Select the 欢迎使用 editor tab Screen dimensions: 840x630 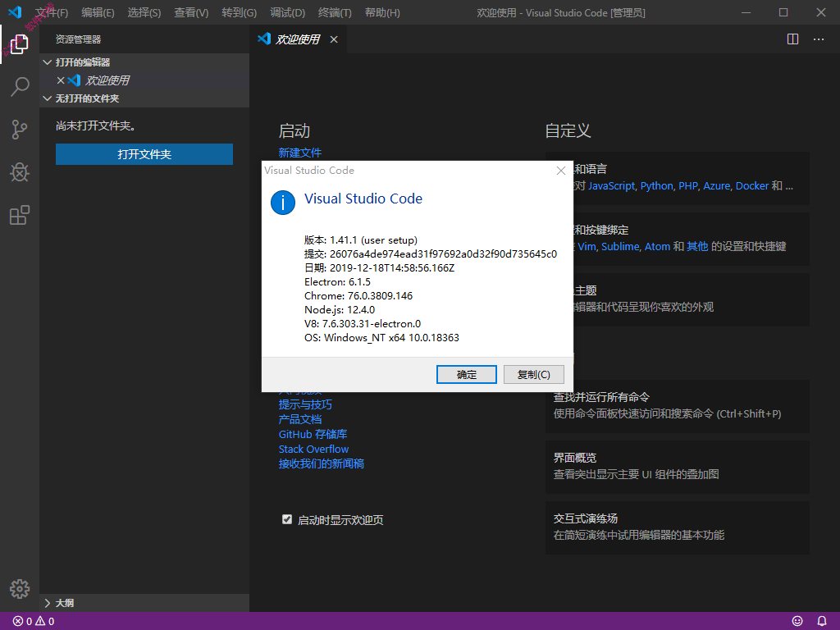[298, 39]
